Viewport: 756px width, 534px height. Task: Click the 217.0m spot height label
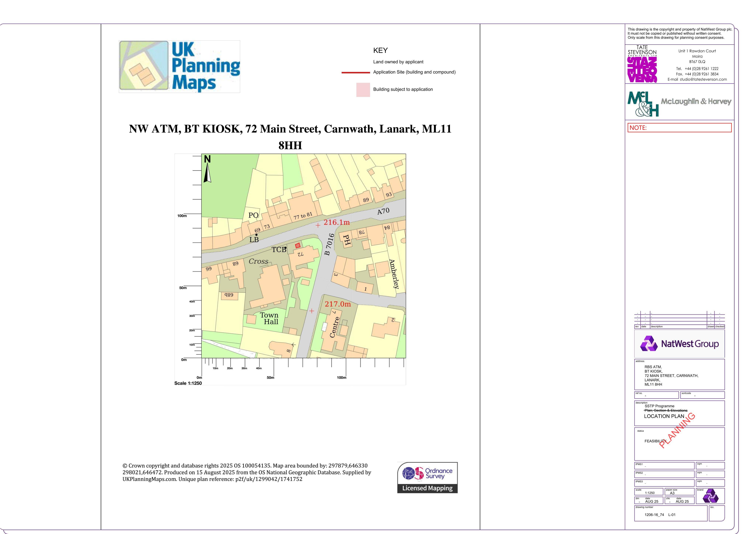pos(338,304)
